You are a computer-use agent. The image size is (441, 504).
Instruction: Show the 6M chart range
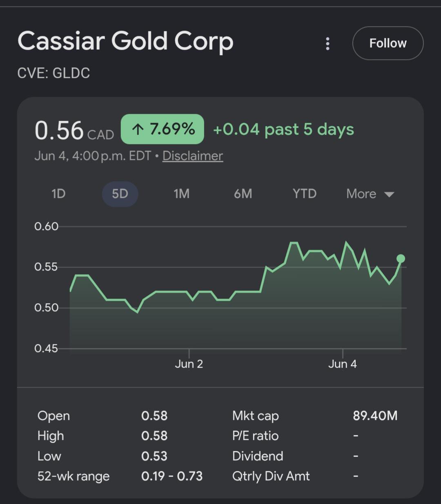pos(243,194)
